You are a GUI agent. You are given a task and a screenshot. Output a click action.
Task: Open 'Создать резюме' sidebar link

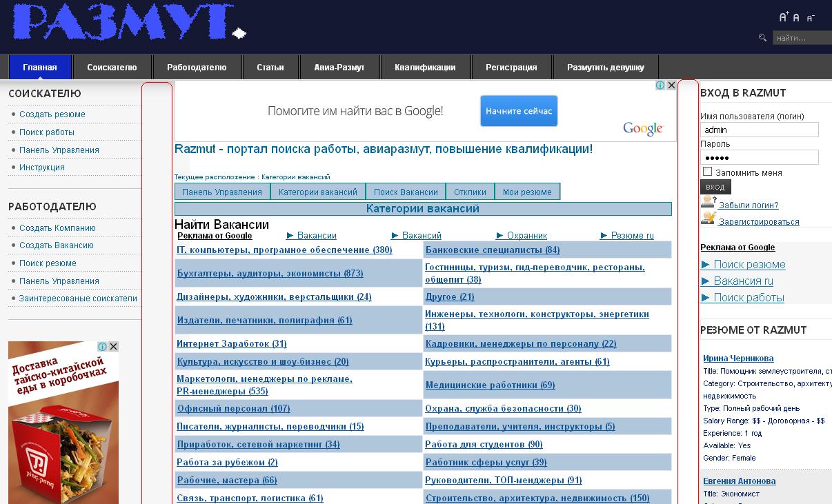[52, 114]
